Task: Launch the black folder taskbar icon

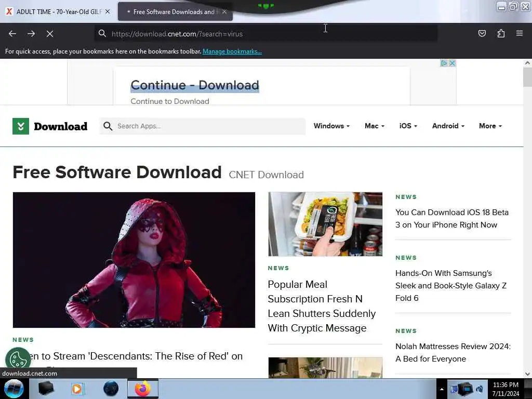Action: [46, 389]
